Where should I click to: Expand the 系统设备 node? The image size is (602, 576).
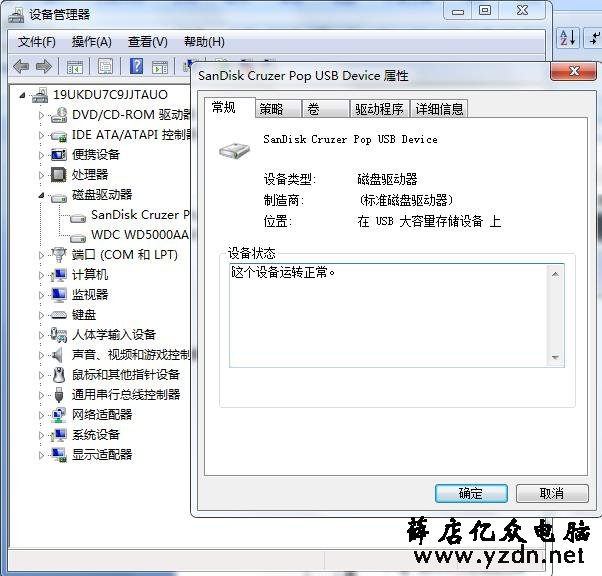(x=41, y=435)
